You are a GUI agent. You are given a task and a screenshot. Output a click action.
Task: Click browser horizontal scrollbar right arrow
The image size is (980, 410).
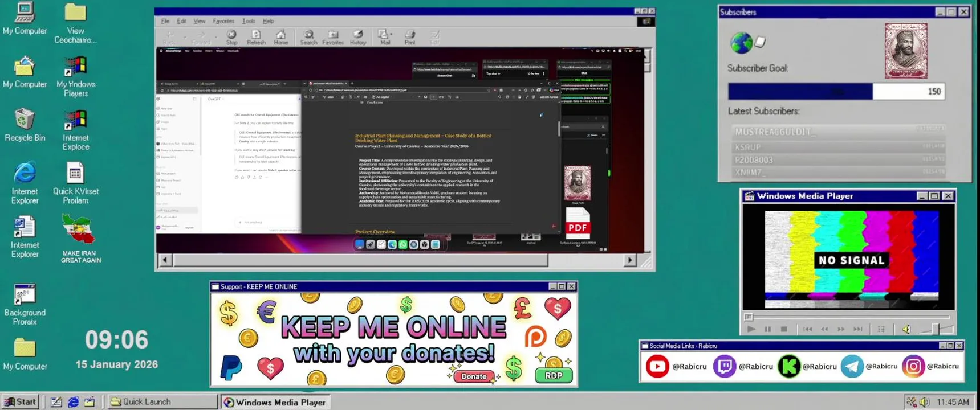pos(629,260)
